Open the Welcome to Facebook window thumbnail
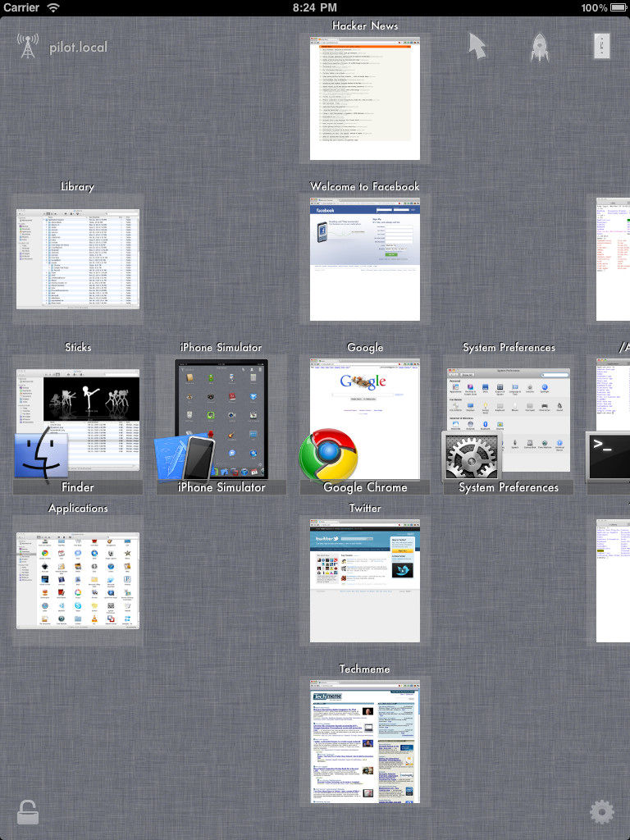The width and height of the screenshot is (630, 840). click(x=365, y=258)
